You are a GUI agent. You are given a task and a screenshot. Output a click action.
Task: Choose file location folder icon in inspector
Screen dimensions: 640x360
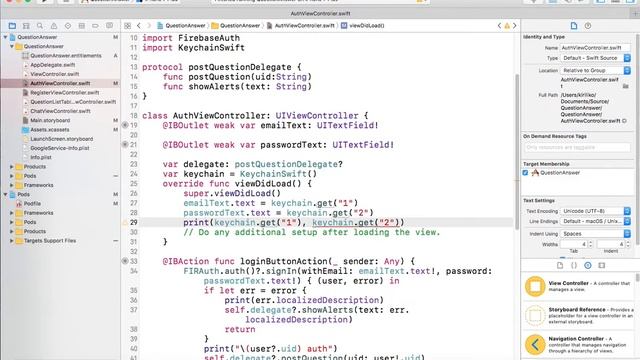pos(625,86)
